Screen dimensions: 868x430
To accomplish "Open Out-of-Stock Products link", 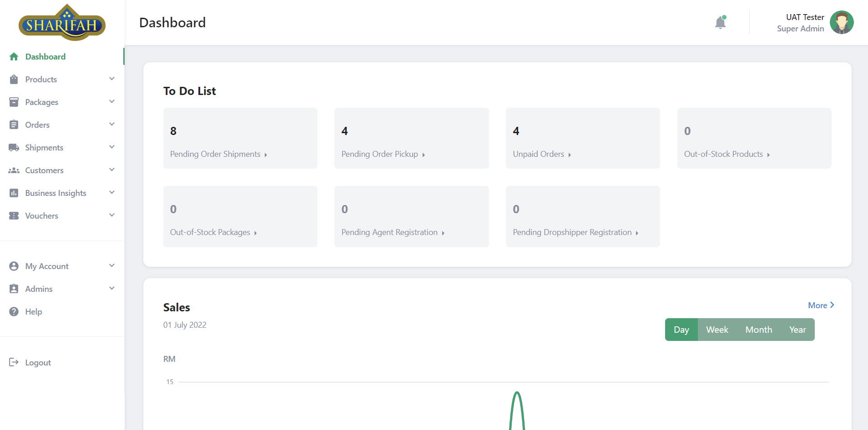I will pos(727,154).
